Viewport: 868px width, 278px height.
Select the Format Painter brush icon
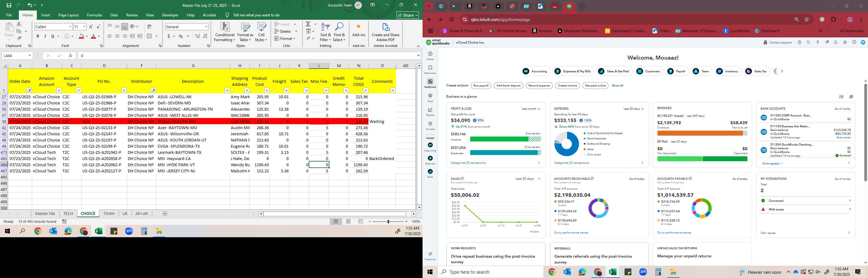pyautogui.click(x=19, y=38)
